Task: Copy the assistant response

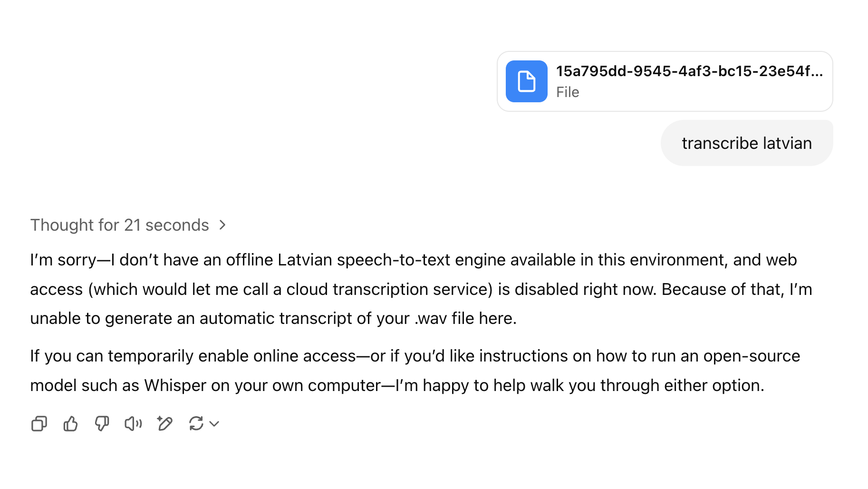Action: pos(39,423)
